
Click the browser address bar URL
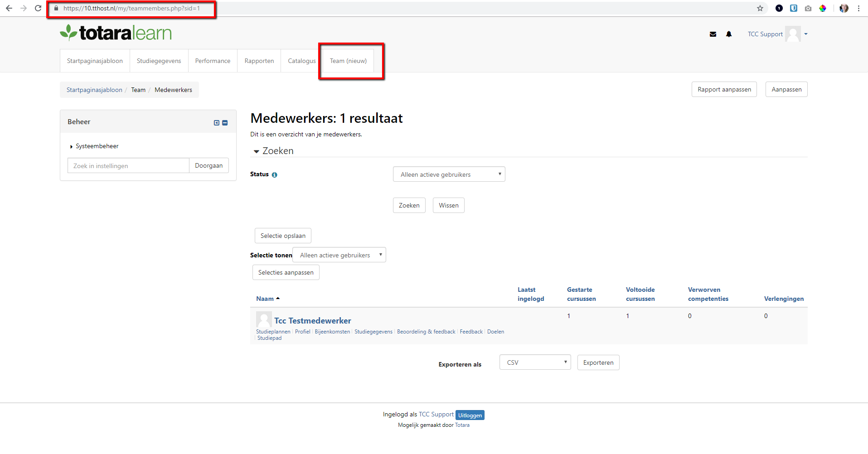(131, 8)
